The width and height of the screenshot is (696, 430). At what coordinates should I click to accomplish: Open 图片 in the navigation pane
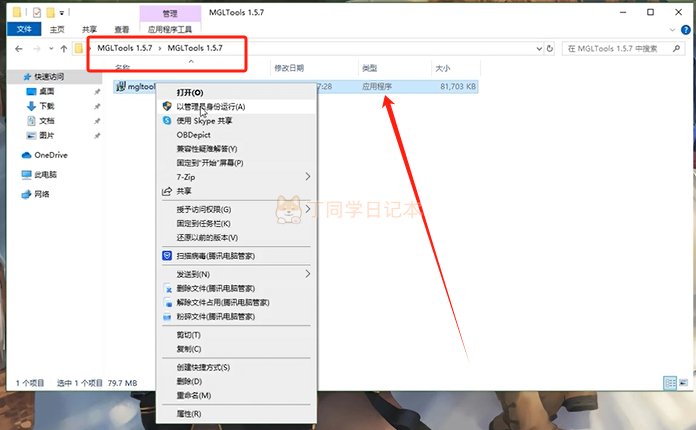(46, 135)
